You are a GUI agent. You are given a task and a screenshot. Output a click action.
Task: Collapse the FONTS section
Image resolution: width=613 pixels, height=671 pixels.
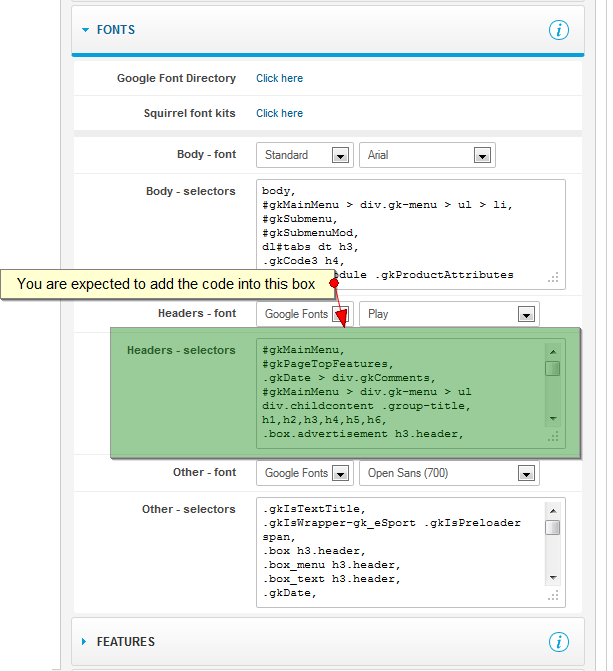click(x=85, y=30)
